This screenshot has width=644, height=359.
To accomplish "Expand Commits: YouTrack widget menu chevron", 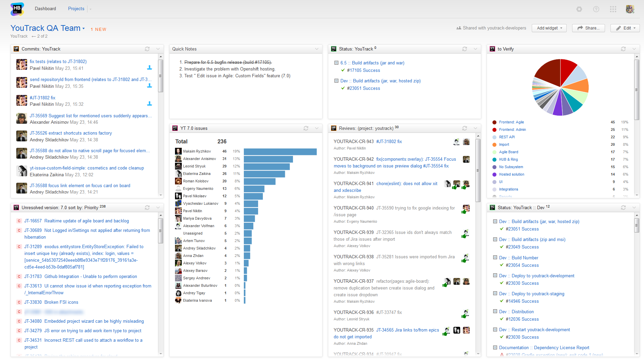I will pos(158,49).
